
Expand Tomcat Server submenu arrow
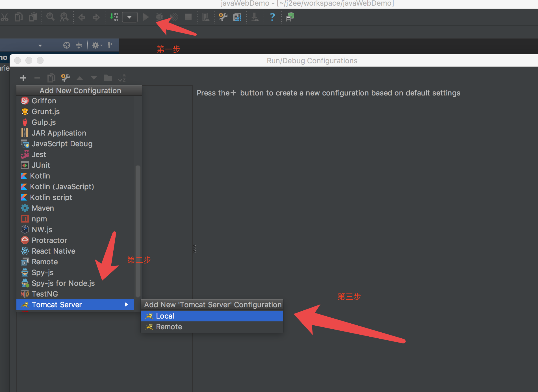pos(126,304)
